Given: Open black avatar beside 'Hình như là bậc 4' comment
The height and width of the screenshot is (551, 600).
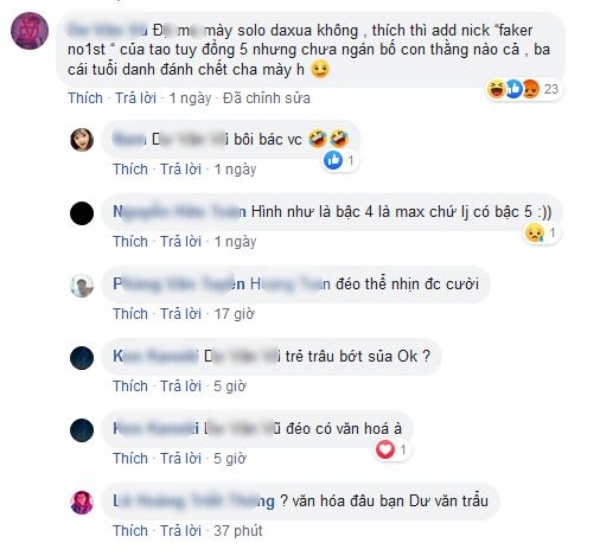Looking at the screenshot, I should pos(82,213).
